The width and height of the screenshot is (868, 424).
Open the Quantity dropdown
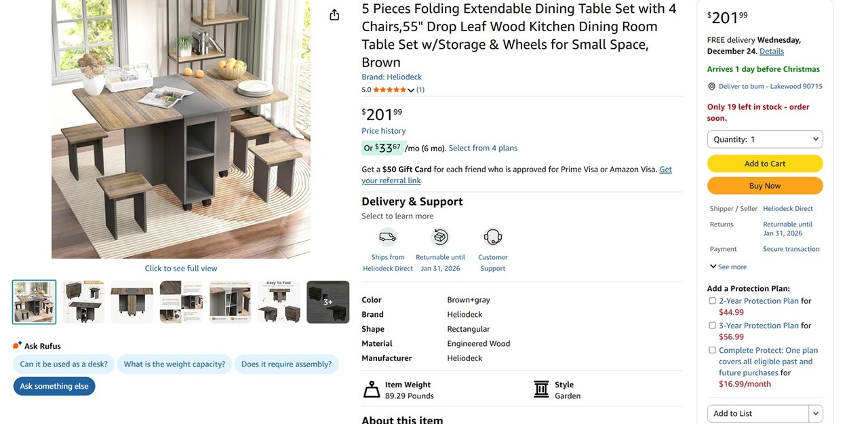765,139
